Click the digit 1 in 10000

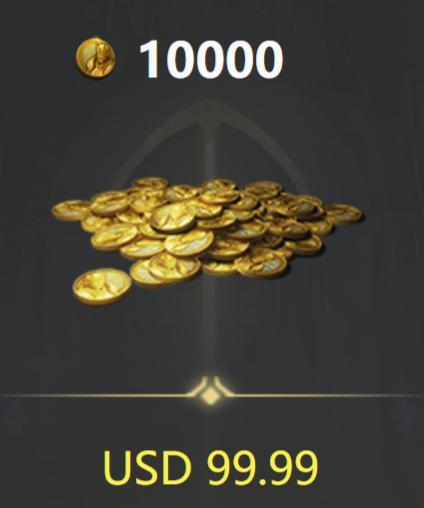click(x=152, y=59)
